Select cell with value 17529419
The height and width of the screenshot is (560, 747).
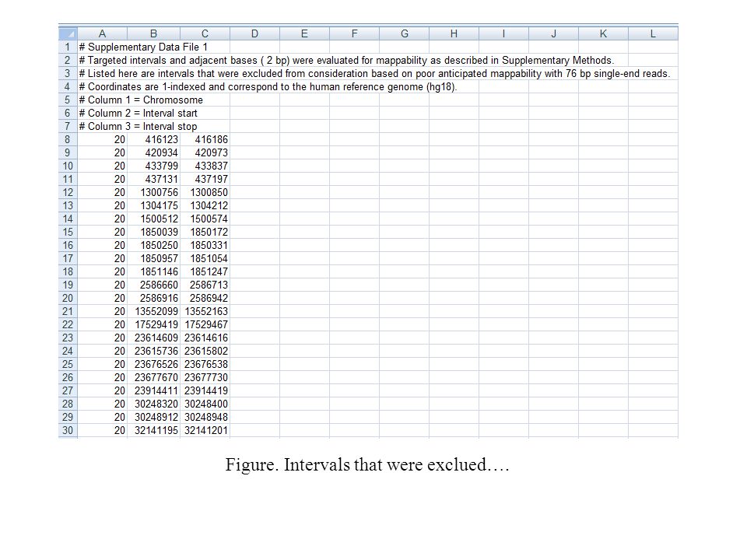(153, 324)
